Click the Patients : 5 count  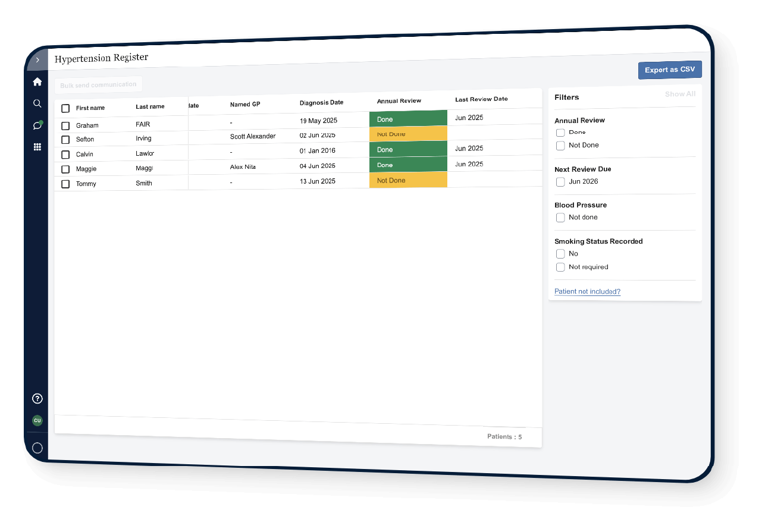[x=504, y=436]
